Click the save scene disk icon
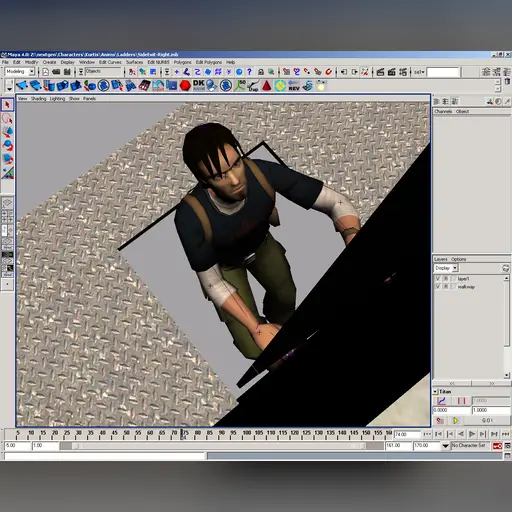 67,72
